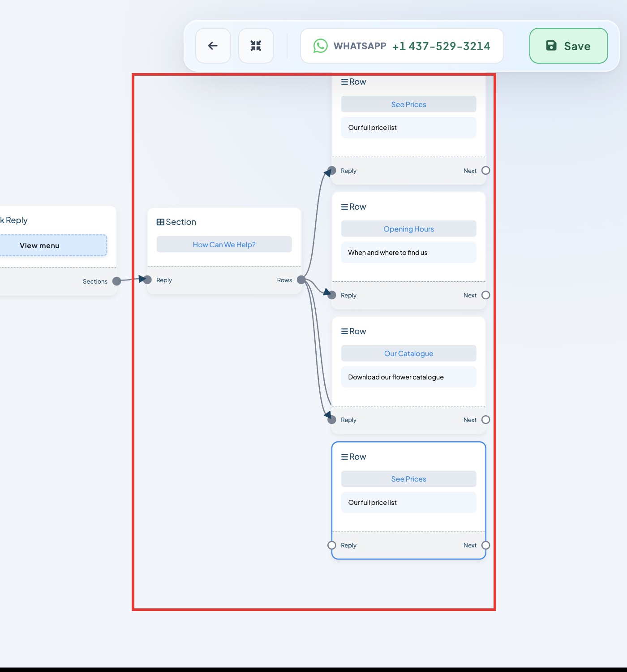Viewport: 627px width, 672px height.
Task: Select the Sections output port handle
Action: 117,281
